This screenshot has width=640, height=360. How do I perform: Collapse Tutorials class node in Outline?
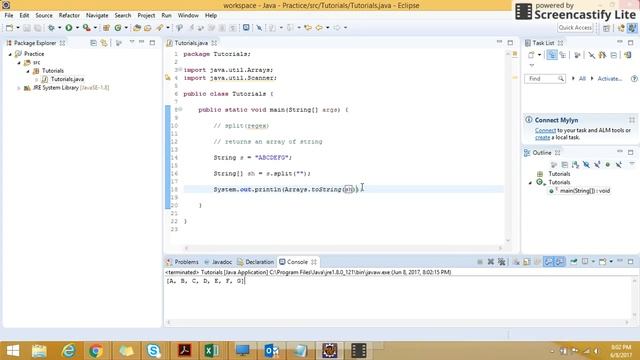click(530, 182)
